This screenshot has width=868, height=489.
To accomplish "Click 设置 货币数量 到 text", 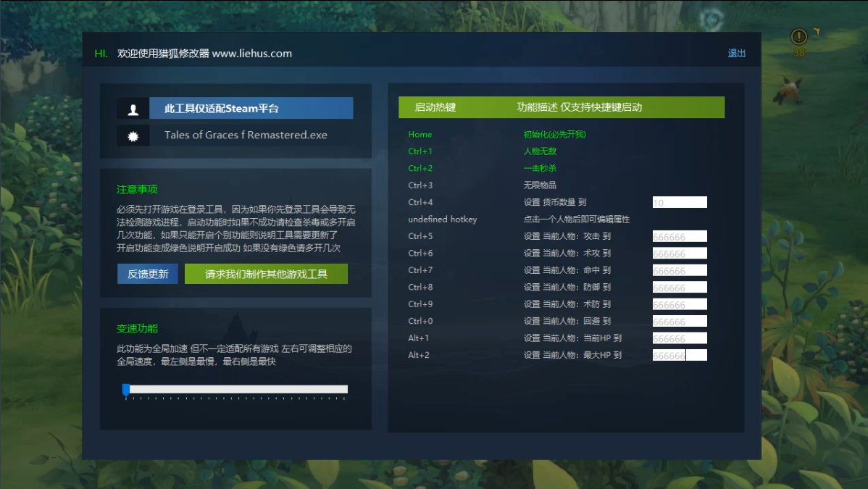I will pos(555,202).
